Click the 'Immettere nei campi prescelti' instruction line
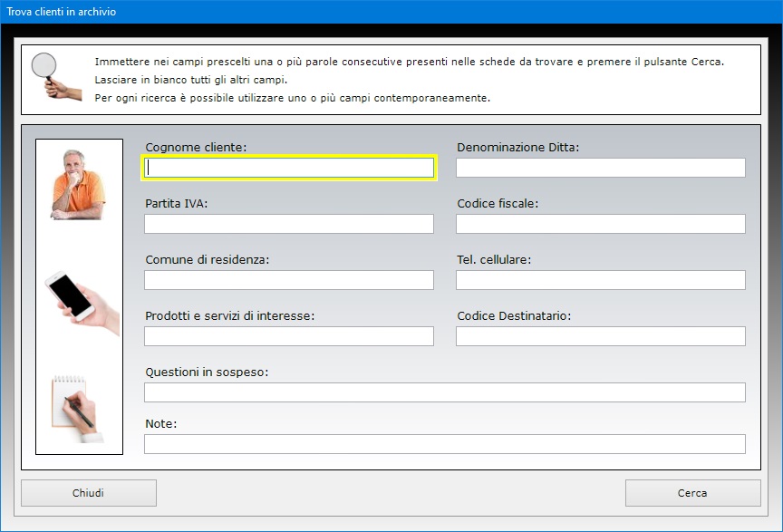This screenshot has height=532, width=783. click(410, 62)
